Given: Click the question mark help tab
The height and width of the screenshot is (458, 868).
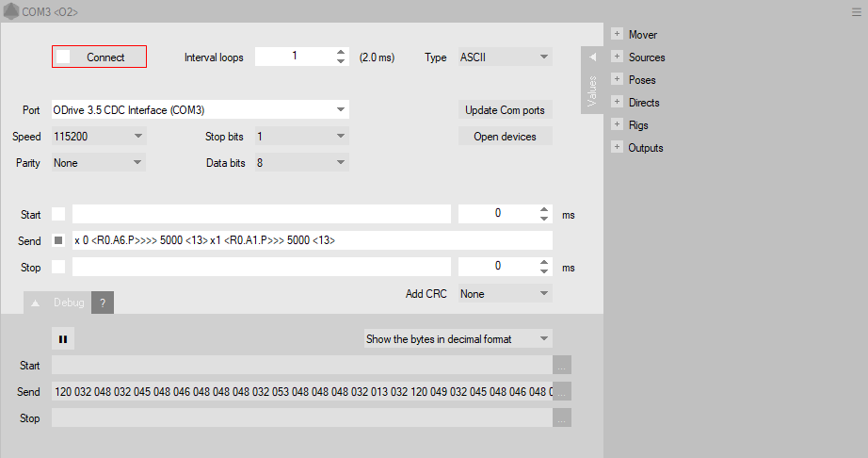Looking at the screenshot, I should pyautogui.click(x=103, y=303).
